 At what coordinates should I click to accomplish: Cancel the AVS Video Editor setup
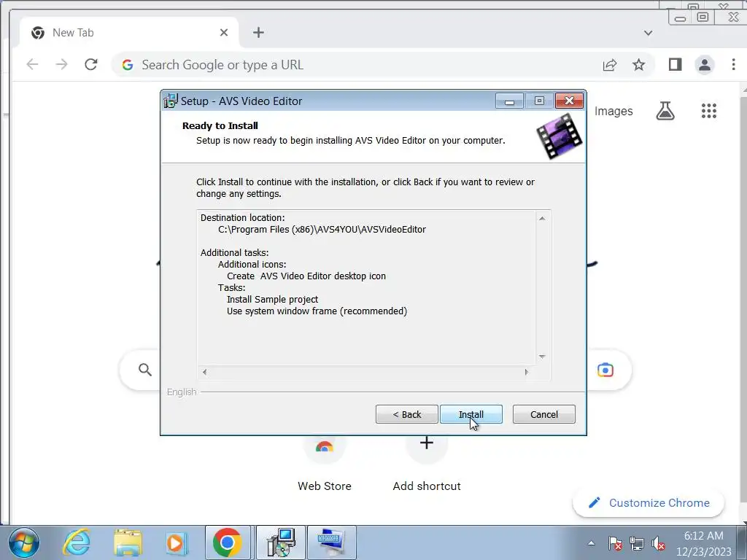pyautogui.click(x=543, y=414)
